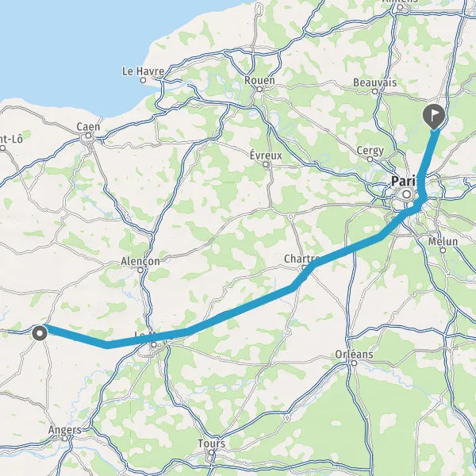The width and height of the screenshot is (476, 476).
Task: Select the Rouen city marker
Action: 259,89
